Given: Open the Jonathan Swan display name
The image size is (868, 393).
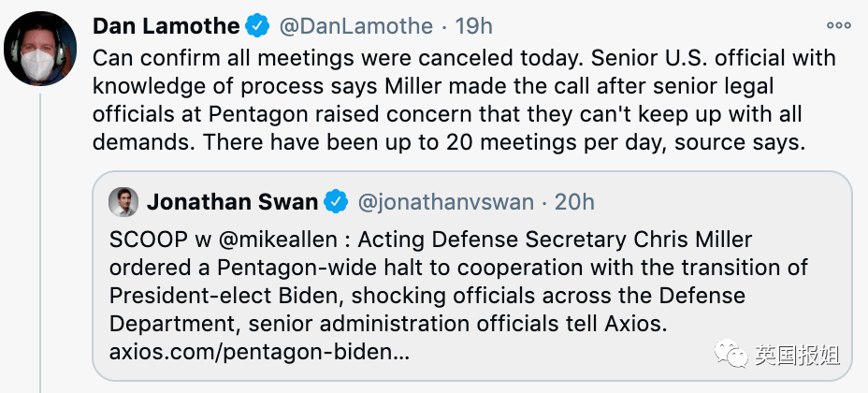Looking at the screenshot, I should click(x=232, y=202).
